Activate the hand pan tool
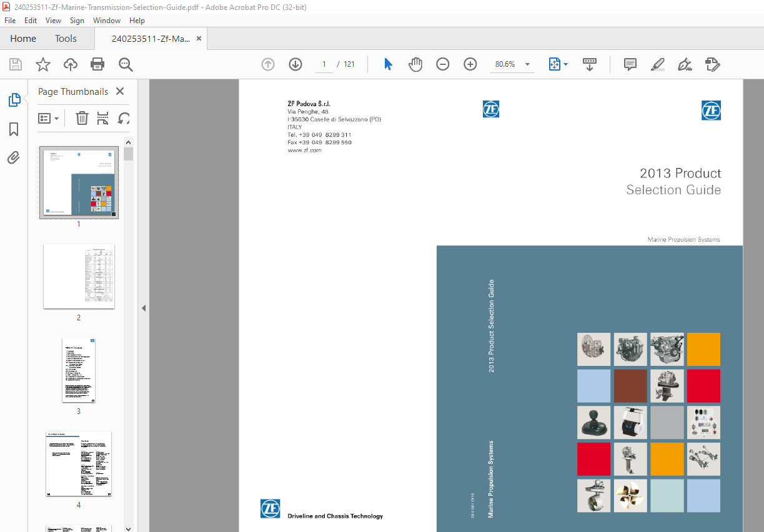This screenshot has height=532, width=764. (x=415, y=64)
